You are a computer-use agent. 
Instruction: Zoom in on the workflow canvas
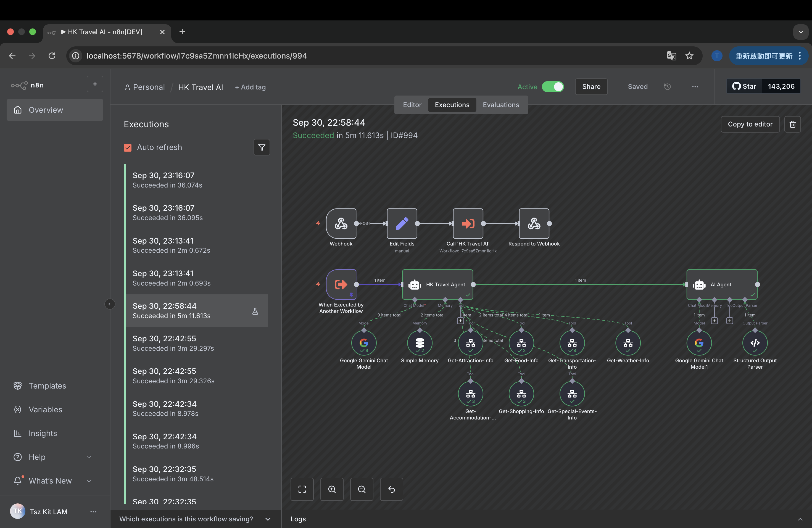pos(332,489)
